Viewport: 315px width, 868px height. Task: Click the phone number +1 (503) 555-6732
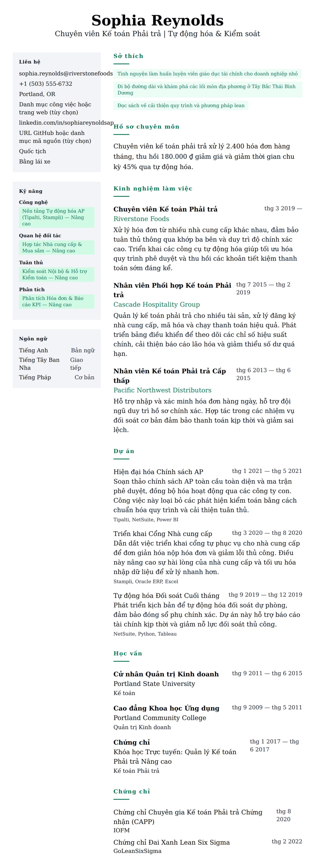tap(45, 84)
